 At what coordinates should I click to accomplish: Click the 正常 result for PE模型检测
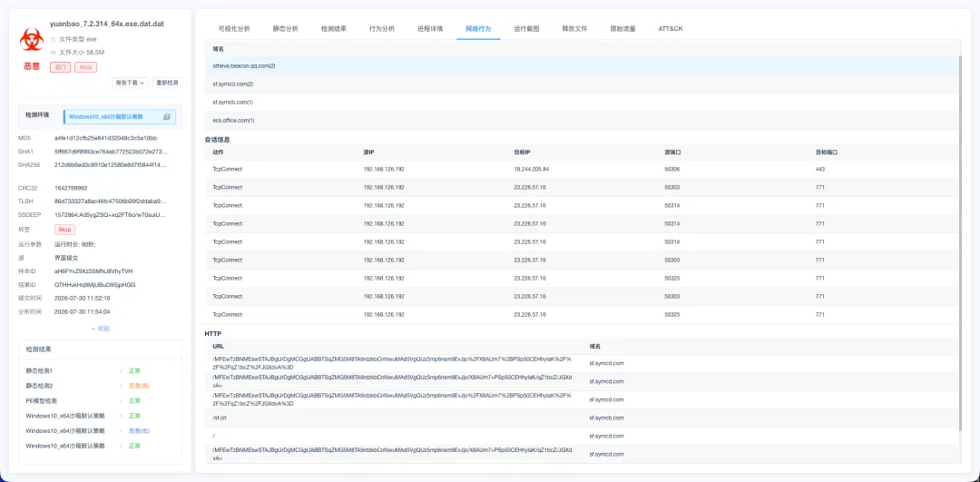pyautogui.click(x=134, y=400)
